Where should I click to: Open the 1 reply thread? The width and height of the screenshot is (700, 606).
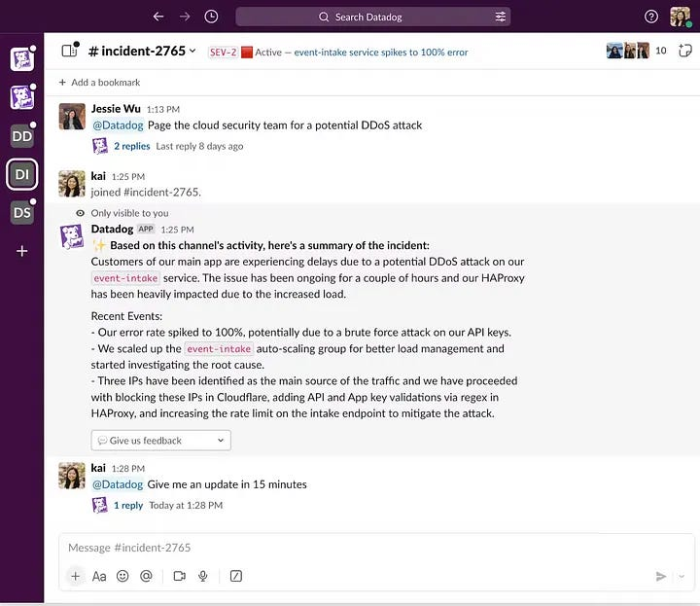click(128, 505)
